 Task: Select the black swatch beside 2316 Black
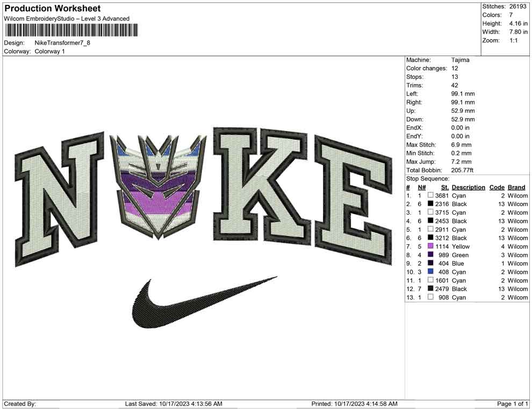coord(430,203)
